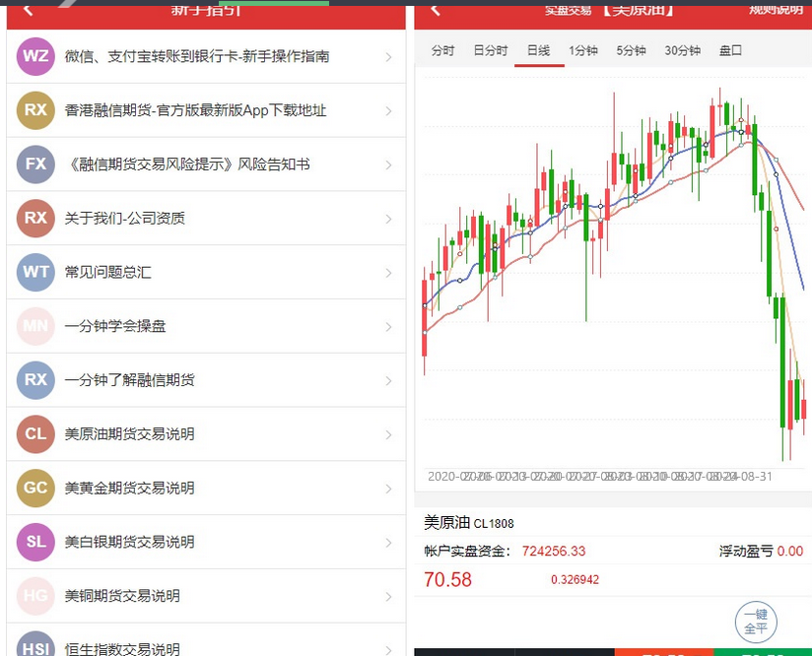This screenshot has height=656, width=812.
Task: Tap the MN 一分钟学会操盘 icon
Action: click(x=34, y=326)
